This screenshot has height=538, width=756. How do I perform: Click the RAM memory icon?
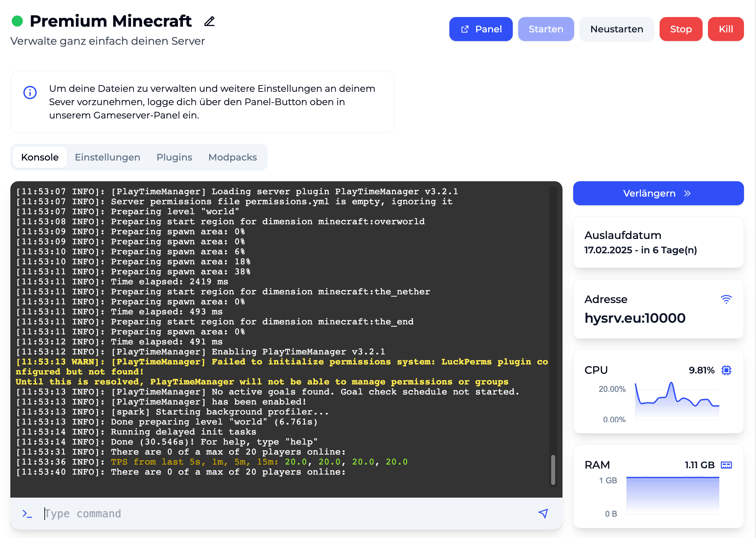click(726, 465)
